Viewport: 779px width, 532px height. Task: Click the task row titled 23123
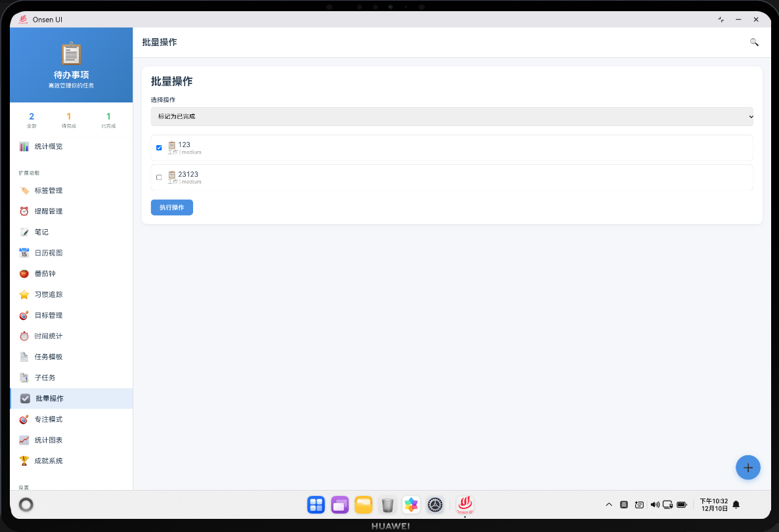click(x=452, y=177)
